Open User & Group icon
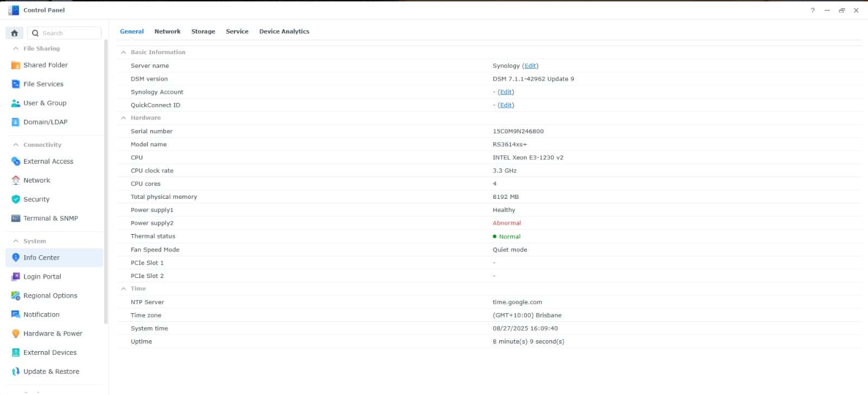This screenshot has height=395, width=868. (16, 103)
